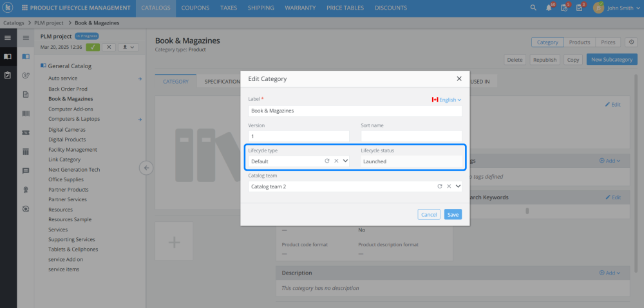Toggle the light sidebar hamburger menu
The width and height of the screenshot is (644, 308).
click(26, 38)
